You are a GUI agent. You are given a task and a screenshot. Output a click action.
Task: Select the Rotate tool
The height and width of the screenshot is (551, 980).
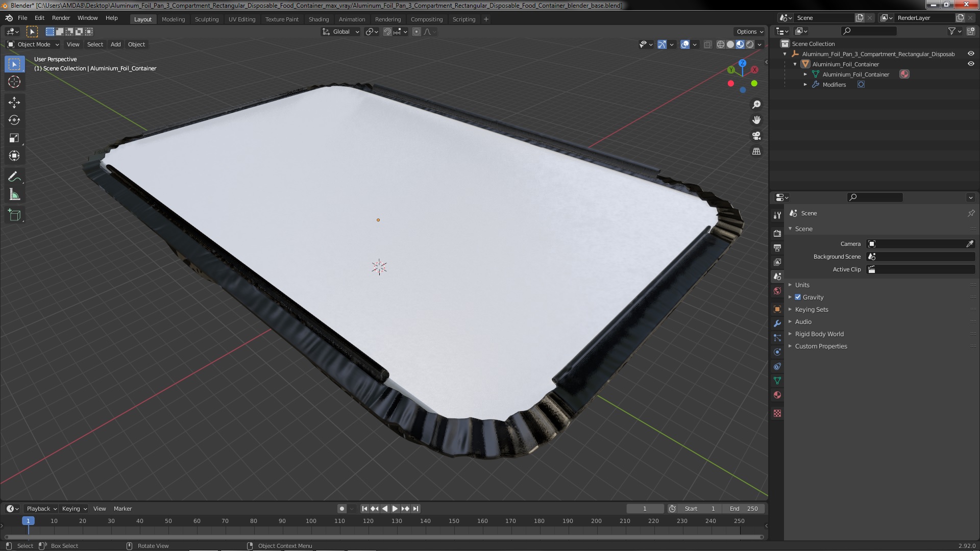[14, 120]
